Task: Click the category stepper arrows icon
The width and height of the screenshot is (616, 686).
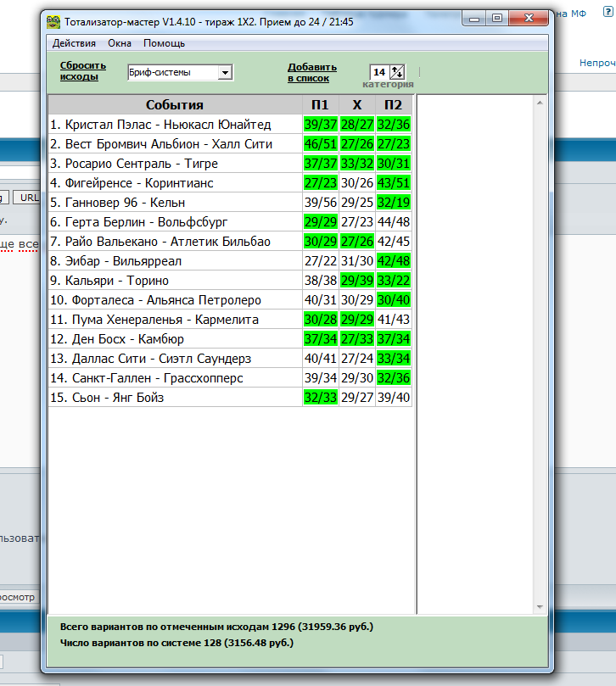Action: (397, 72)
